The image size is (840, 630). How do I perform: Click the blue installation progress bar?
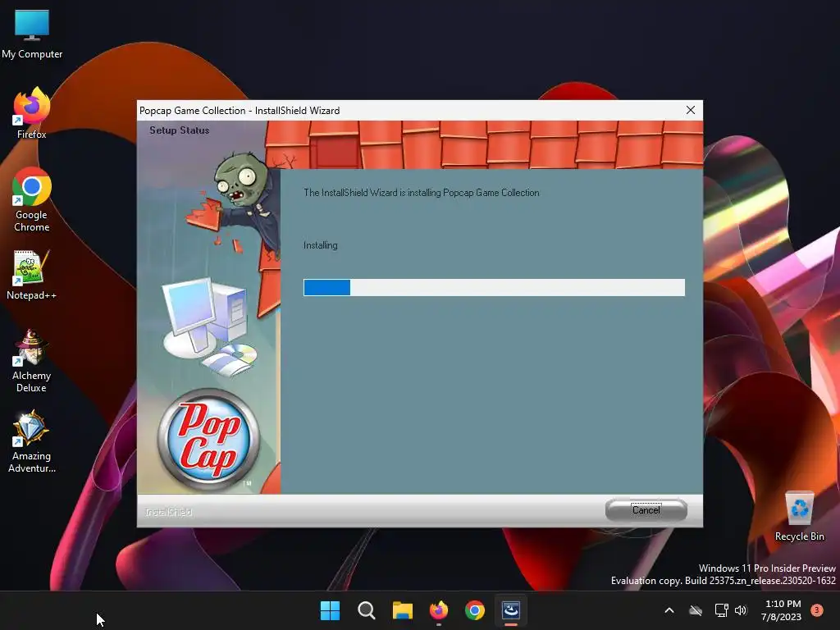point(494,287)
